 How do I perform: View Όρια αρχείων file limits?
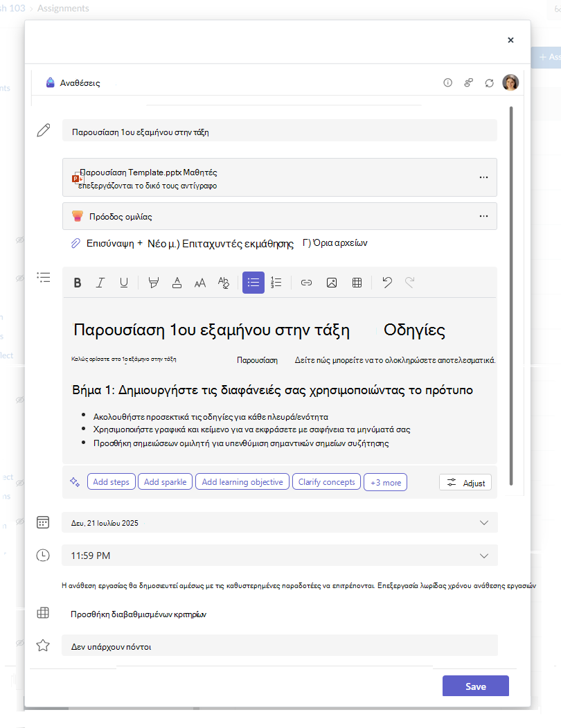[x=339, y=243]
